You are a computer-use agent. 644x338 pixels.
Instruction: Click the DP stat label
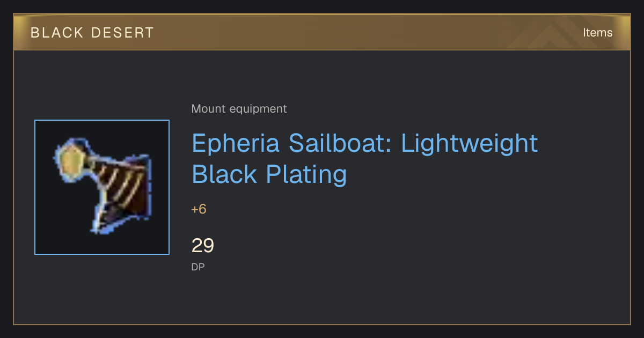coord(198,267)
